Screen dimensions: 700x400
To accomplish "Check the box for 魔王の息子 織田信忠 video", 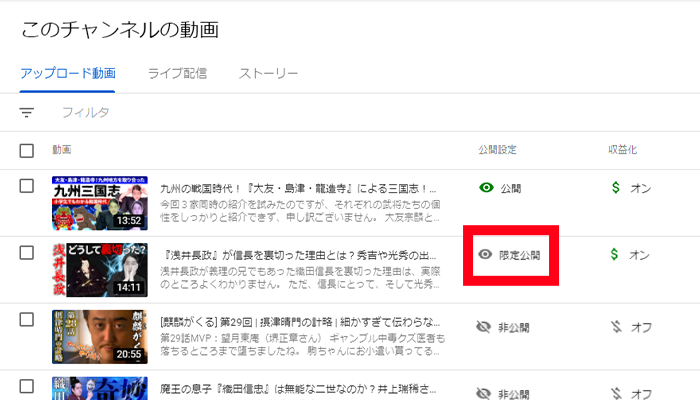I will [x=27, y=386].
